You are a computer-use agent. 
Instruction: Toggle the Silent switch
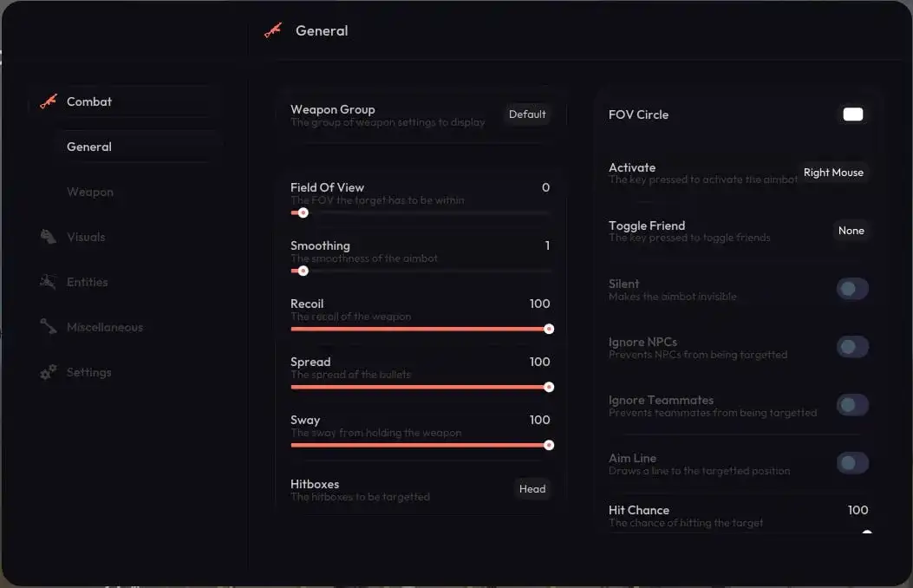click(851, 289)
